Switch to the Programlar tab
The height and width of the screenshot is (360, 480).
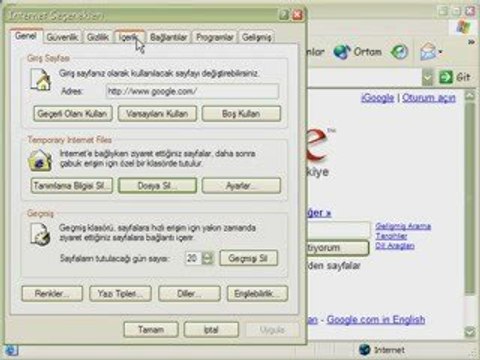(214, 37)
